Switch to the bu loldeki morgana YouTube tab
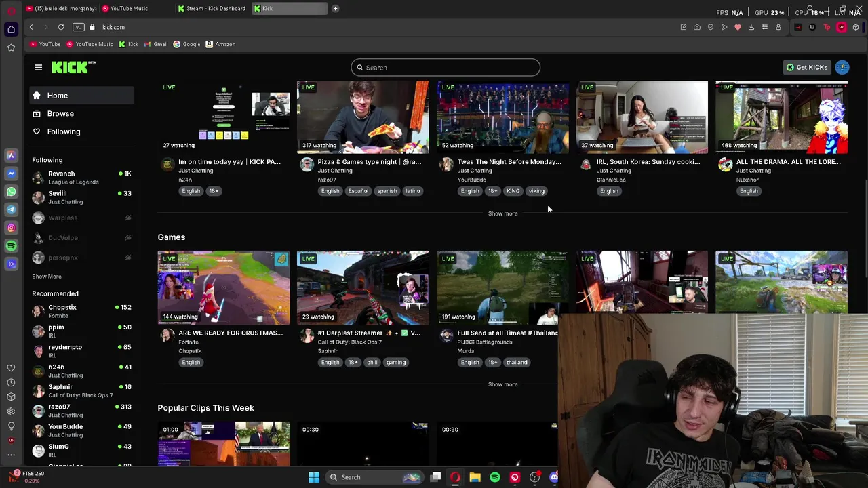The height and width of the screenshot is (488, 868). click(61, 9)
